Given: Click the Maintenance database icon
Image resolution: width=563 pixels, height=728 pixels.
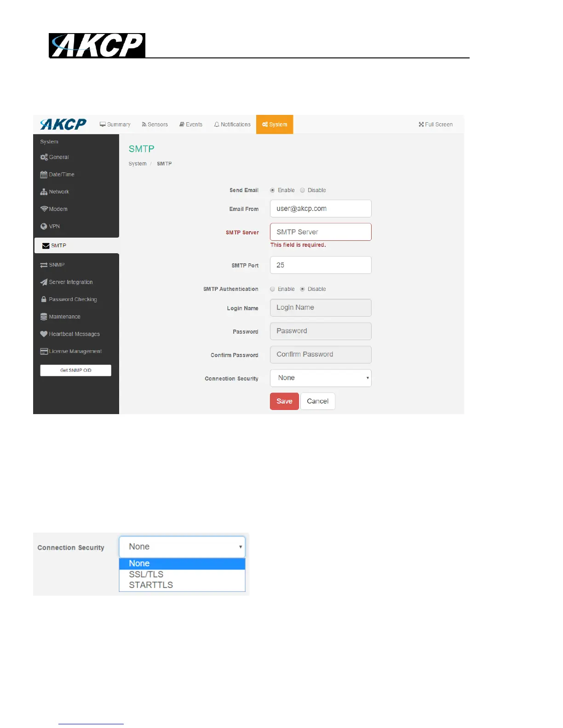Looking at the screenshot, I should point(44,317).
